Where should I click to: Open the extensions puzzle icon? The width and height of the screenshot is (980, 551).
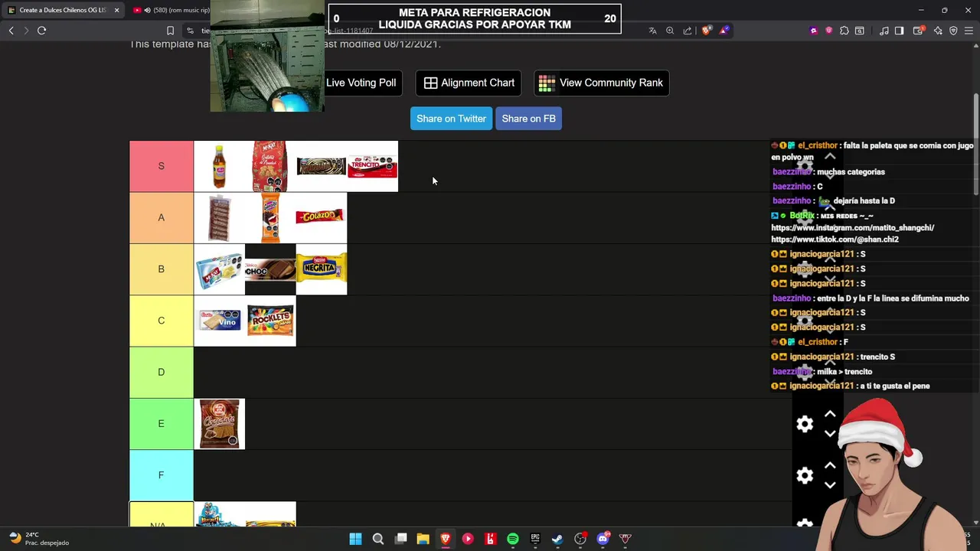844,31
